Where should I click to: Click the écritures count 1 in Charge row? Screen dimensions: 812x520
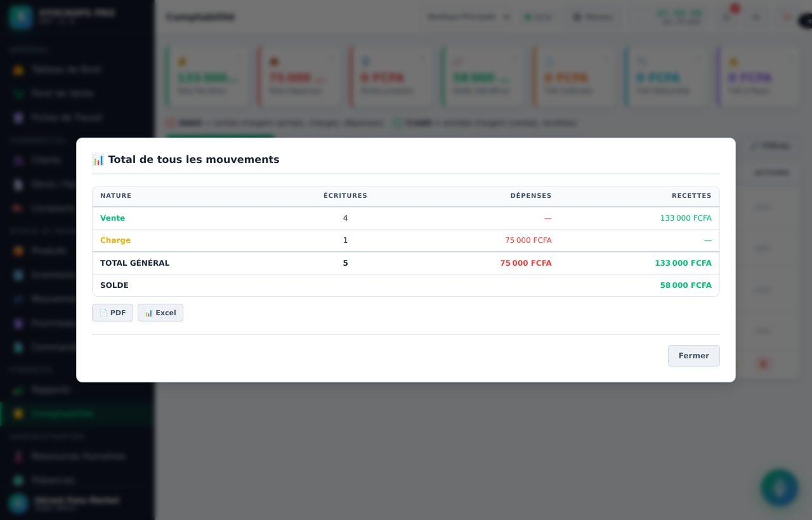(345, 240)
